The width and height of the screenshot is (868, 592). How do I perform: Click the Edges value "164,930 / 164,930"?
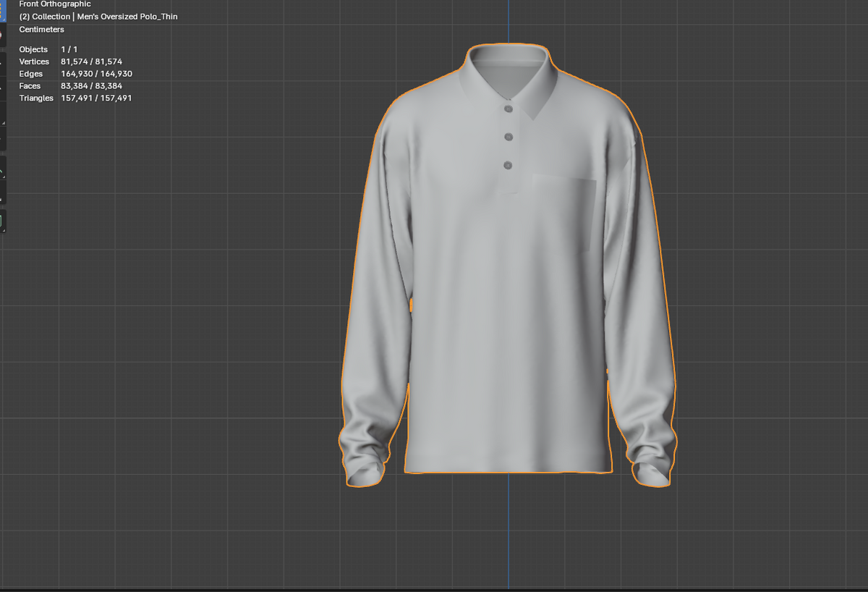coord(96,74)
